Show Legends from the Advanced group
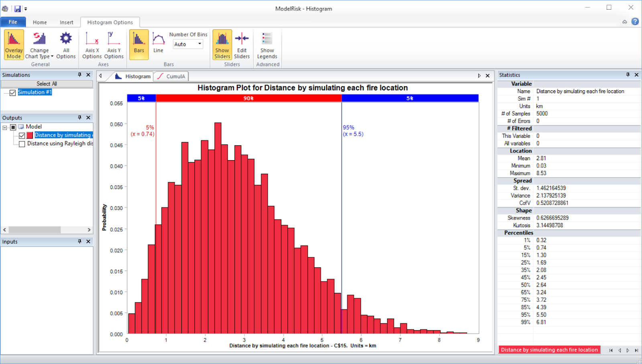 [x=267, y=44]
